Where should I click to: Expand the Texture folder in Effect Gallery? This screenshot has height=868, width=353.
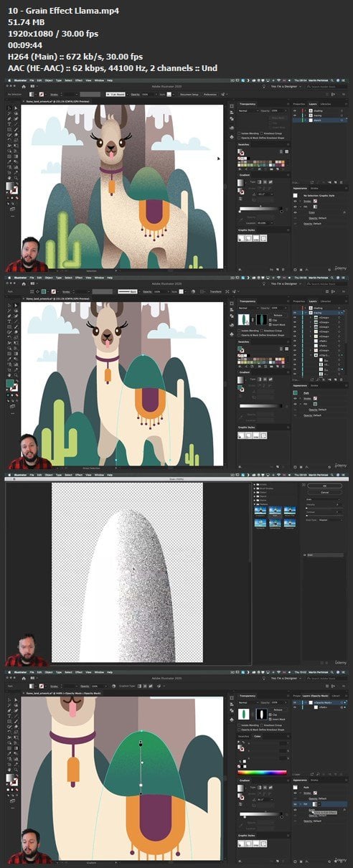click(x=255, y=504)
